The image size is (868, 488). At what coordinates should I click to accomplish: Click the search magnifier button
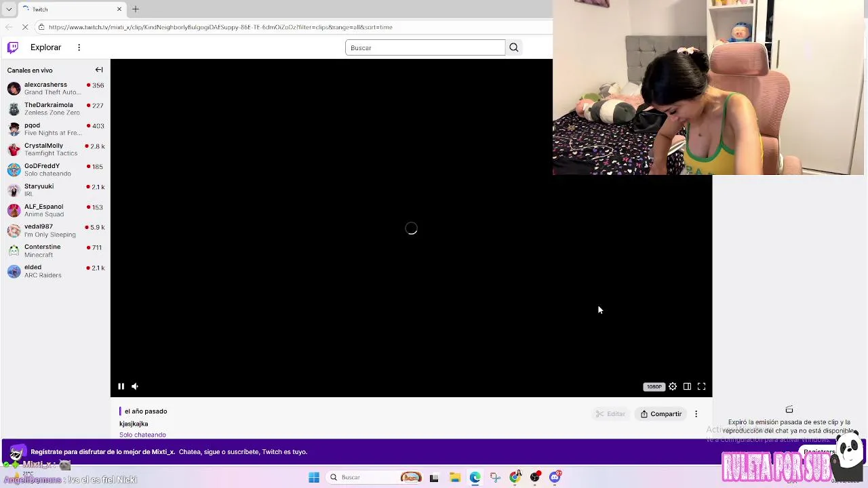tap(513, 47)
